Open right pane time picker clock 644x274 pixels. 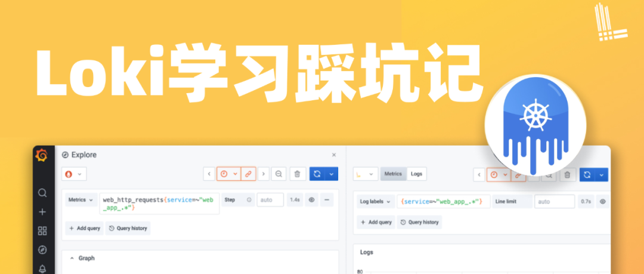pyautogui.click(x=499, y=175)
